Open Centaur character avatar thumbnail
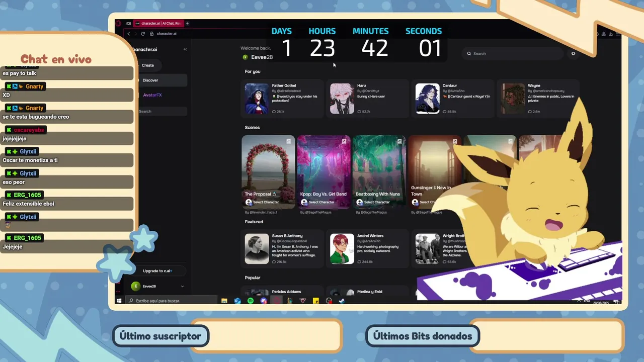 click(428, 99)
